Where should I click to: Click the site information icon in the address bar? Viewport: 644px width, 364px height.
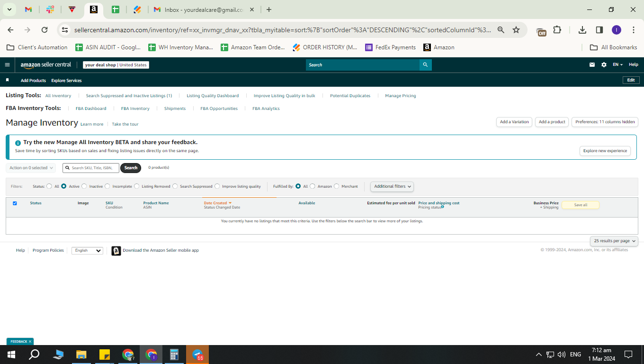coord(65,30)
